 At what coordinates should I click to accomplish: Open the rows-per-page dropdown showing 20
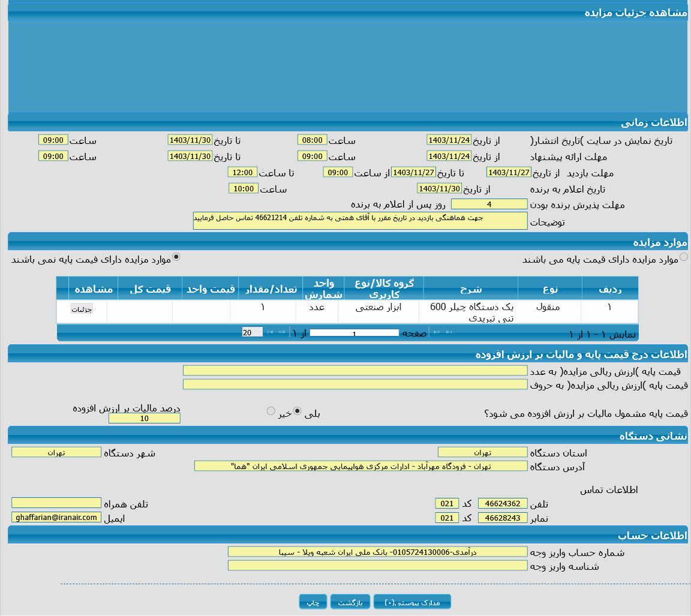252,332
